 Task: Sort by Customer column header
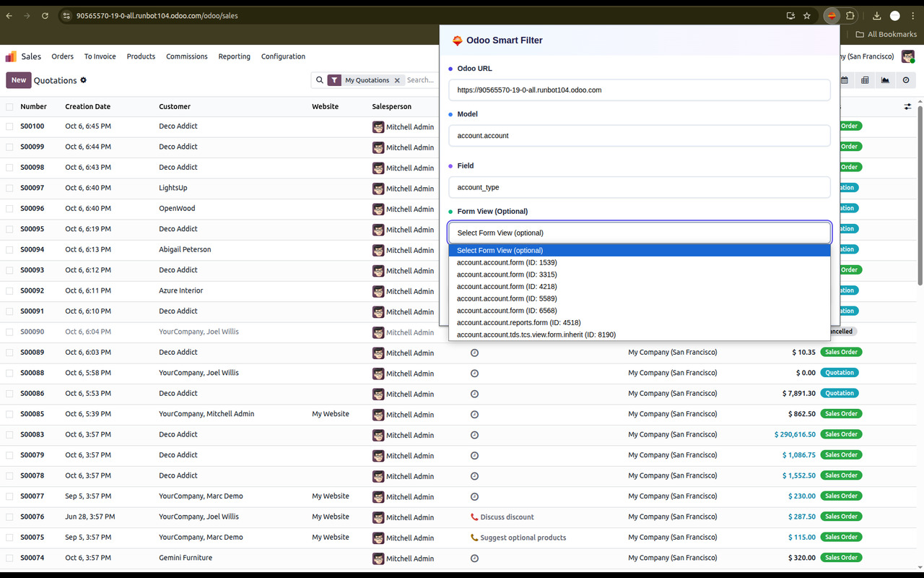pos(175,107)
